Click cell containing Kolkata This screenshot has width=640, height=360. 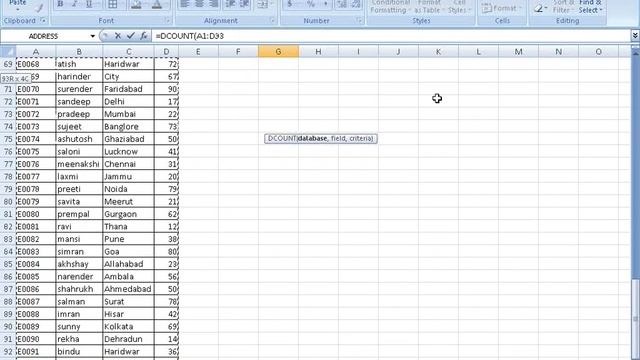tap(128, 327)
